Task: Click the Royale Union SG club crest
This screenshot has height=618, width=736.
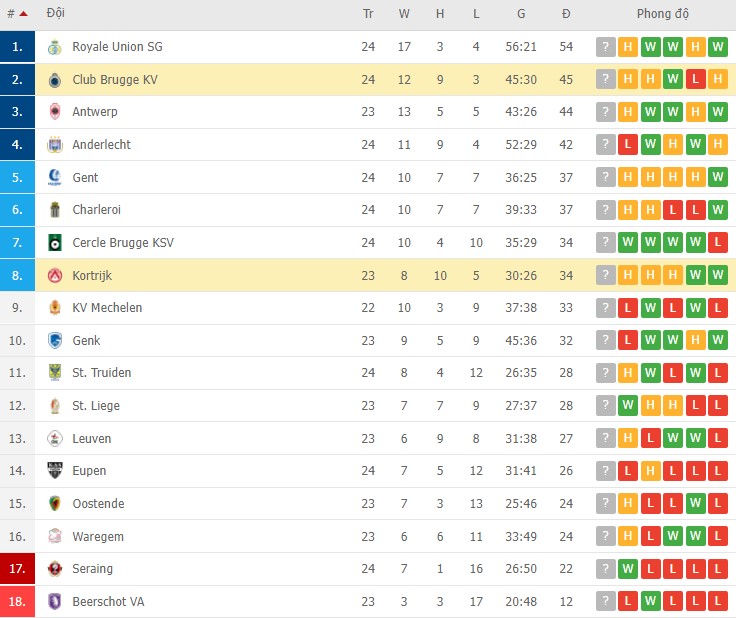Action: coord(55,47)
